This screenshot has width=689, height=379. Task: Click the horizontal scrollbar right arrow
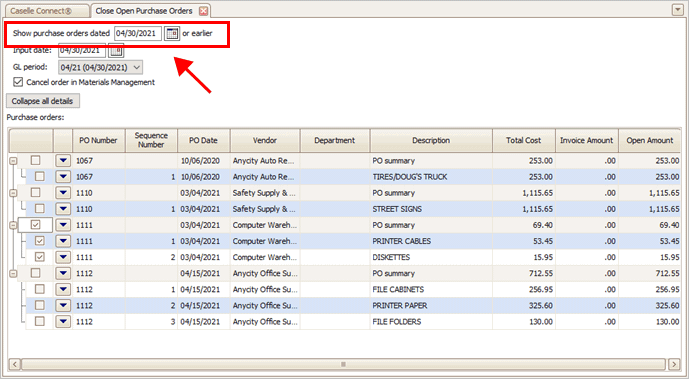click(674, 364)
